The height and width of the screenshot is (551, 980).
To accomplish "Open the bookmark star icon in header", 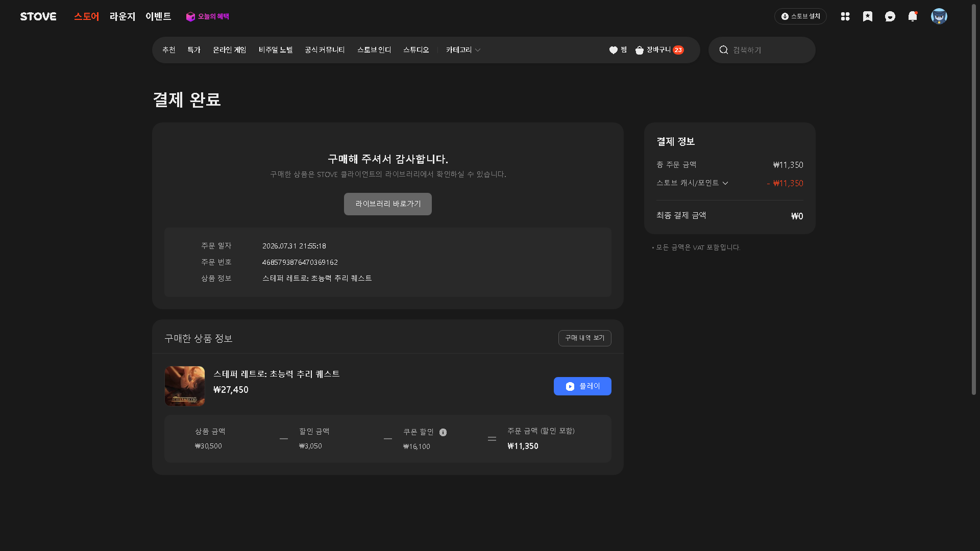I will click(x=868, y=16).
